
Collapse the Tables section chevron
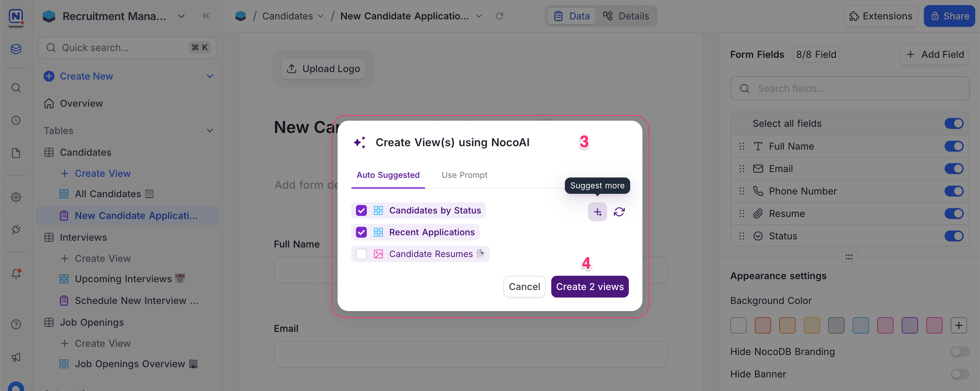tap(210, 131)
